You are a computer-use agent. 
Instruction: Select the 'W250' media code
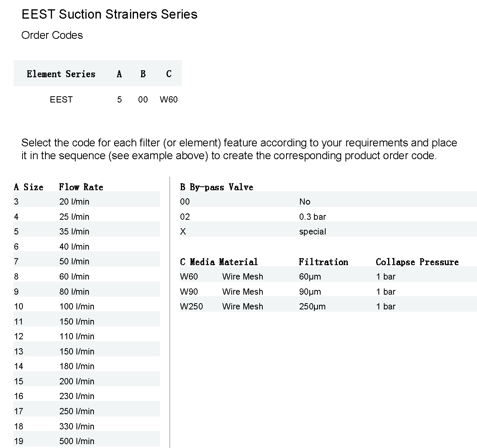coord(191,306)
